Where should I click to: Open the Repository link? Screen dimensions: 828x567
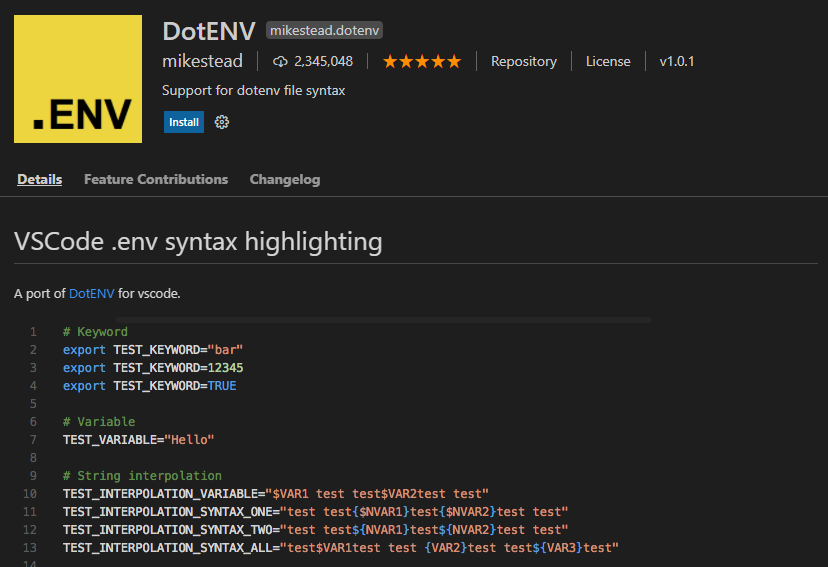[x=524, y=61]
